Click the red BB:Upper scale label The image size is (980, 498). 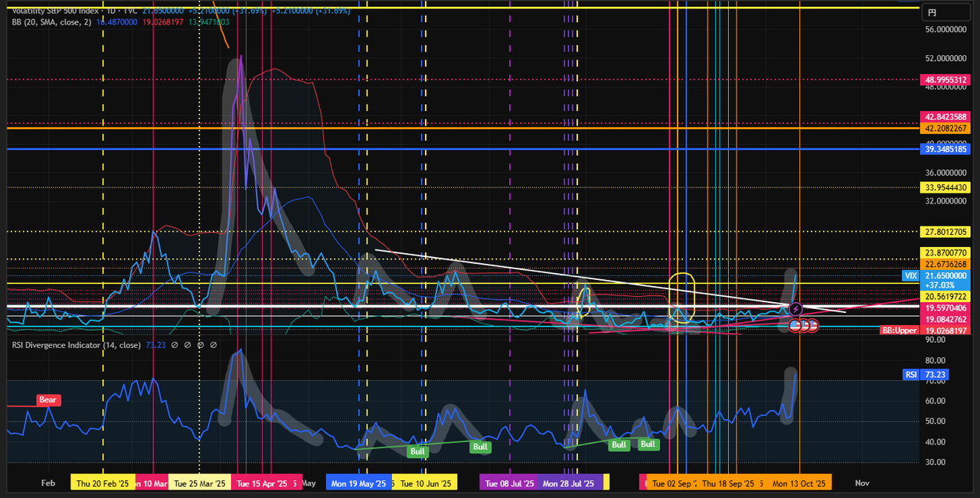898,330
